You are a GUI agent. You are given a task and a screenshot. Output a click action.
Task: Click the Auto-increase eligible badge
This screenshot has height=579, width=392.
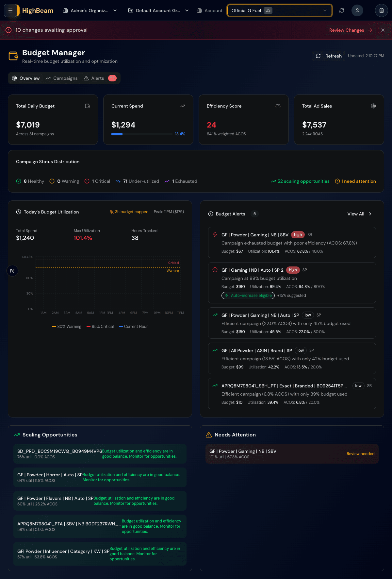(x=248, y=296)
